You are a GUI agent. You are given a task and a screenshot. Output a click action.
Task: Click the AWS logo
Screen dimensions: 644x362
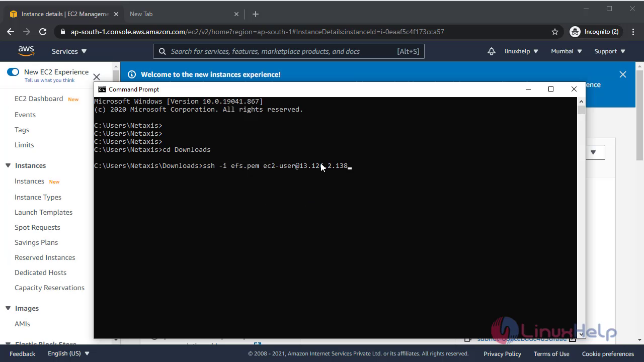26,51
